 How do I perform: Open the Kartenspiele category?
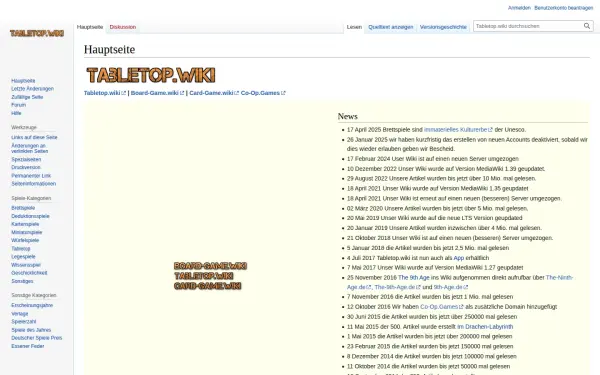tap(25, 224)
